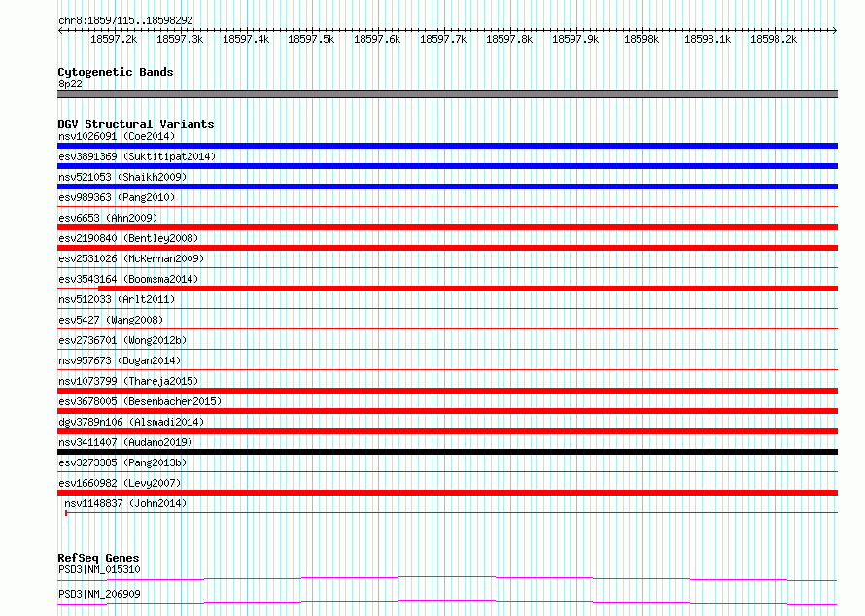Select the esv3273385 (Pang2013b) label

(x=122, y=462)
